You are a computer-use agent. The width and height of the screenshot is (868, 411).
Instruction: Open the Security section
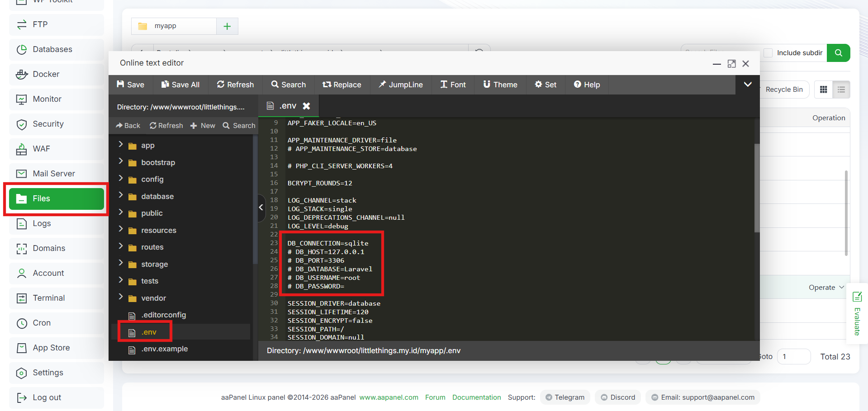pyautogui.click(x=56, y=124)
